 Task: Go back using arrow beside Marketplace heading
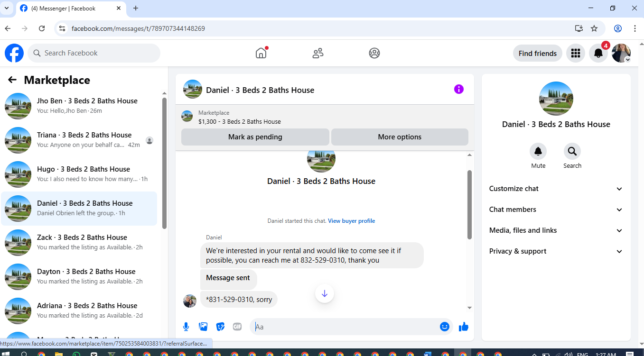12,80
